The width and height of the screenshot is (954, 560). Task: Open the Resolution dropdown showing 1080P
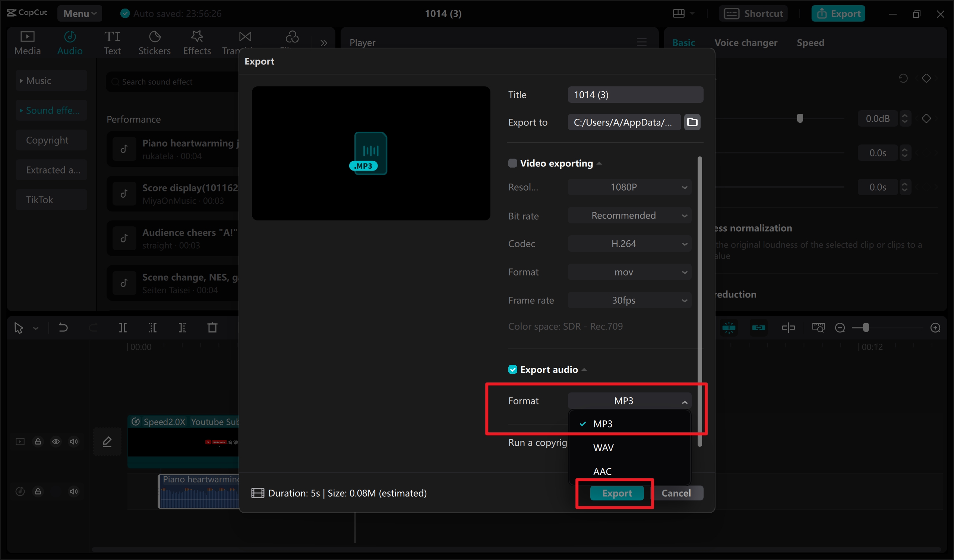pyautogui.click(x=629, y=187)
